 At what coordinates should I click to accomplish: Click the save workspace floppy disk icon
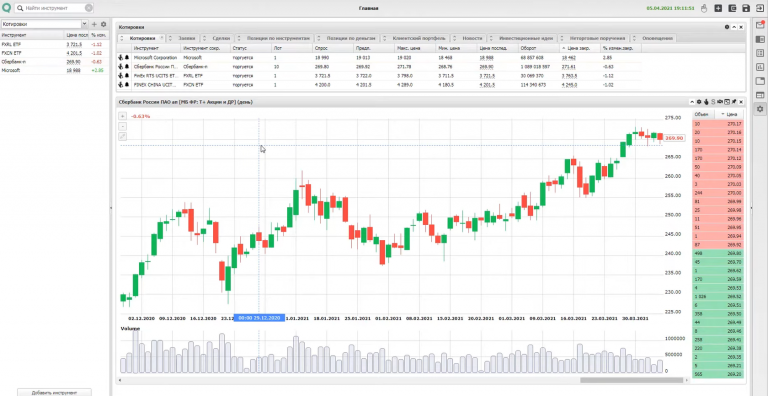pyautogui.click(x=746, y=8)
